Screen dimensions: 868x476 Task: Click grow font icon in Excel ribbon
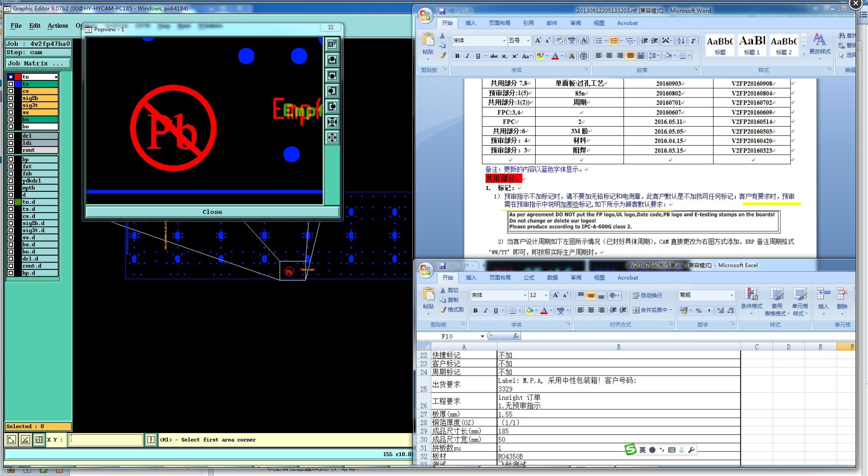(556, 295)
